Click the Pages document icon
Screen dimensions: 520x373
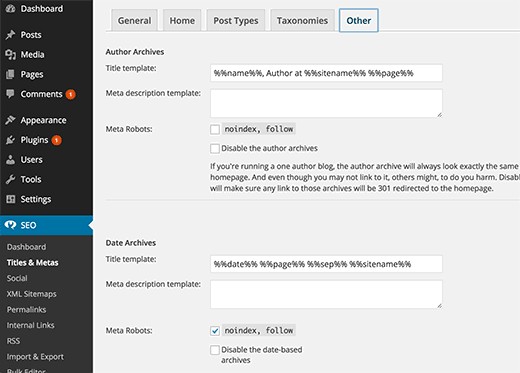pos(10,74)
